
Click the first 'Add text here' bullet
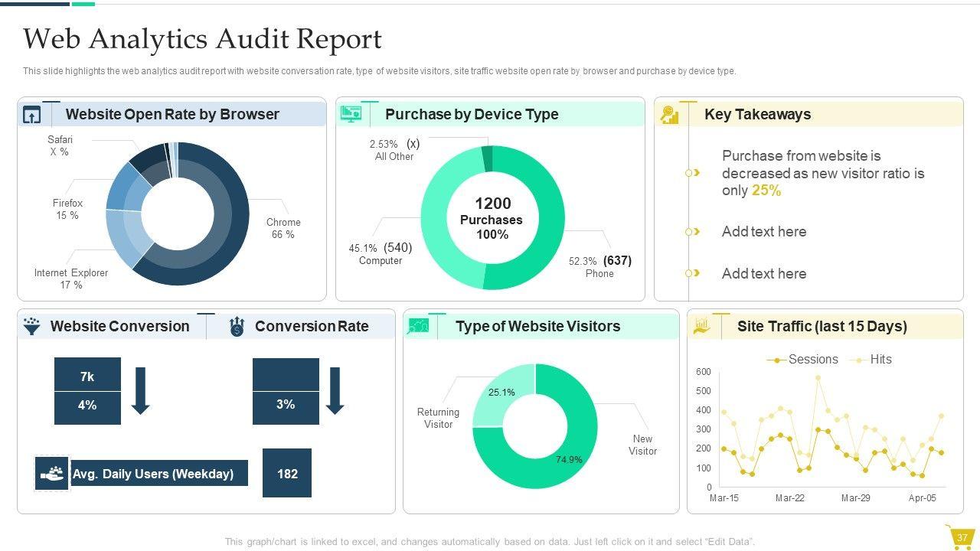click(763, 232)
